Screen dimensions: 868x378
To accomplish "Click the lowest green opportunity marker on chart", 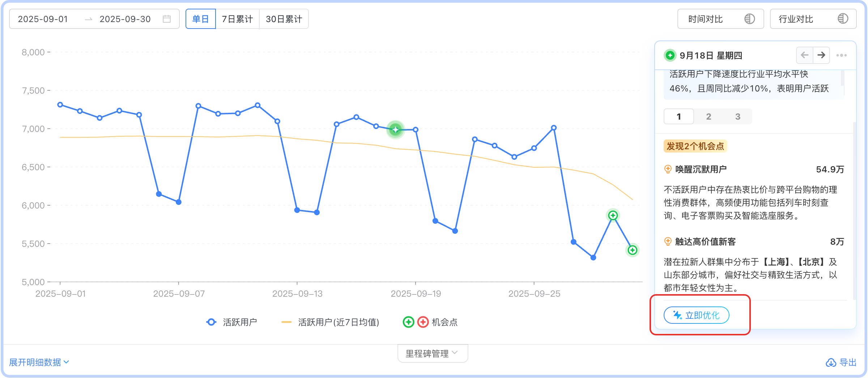I will [x=632, y=250].
